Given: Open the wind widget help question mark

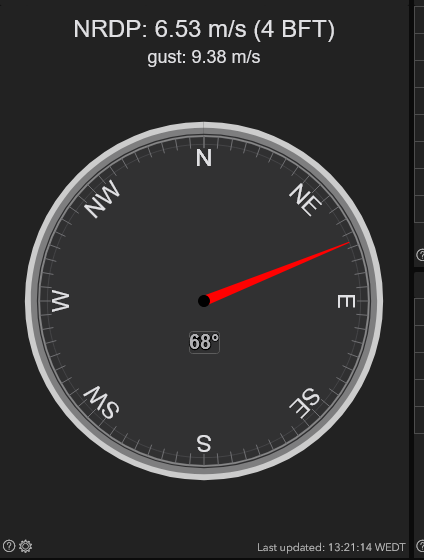Looking at the screenshot, I should [9, 546].
